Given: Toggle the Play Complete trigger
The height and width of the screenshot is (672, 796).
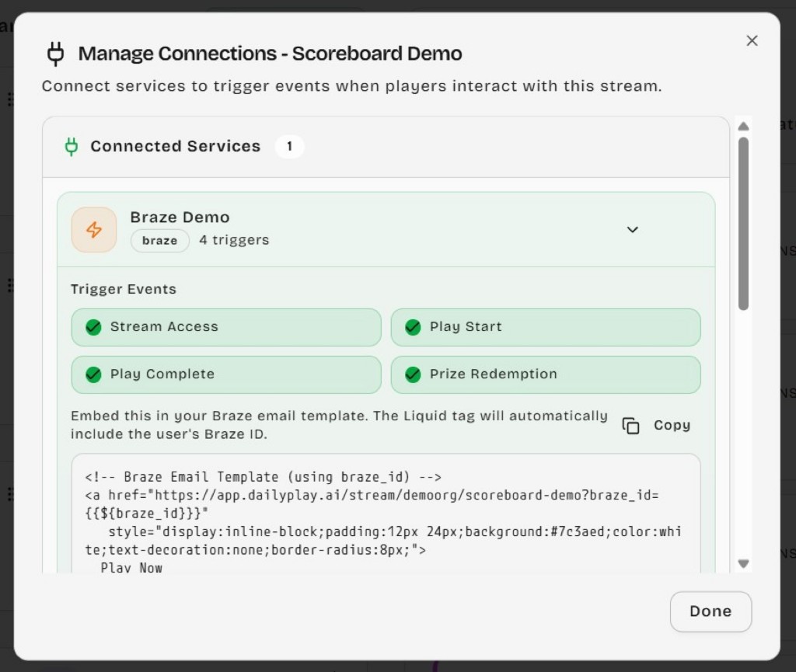Looking at the screenshot, I should [x=226, y=374].
